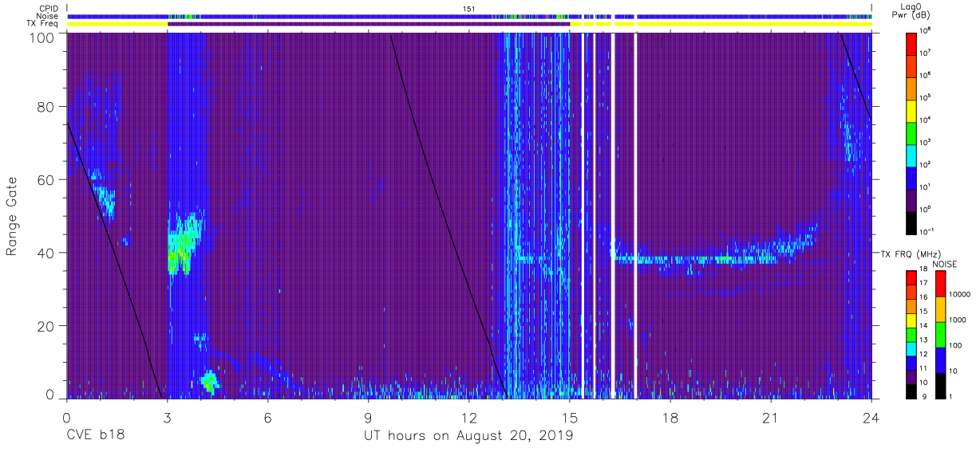
Task: Click the '3' hour tick on time axis
Action: 167,418
